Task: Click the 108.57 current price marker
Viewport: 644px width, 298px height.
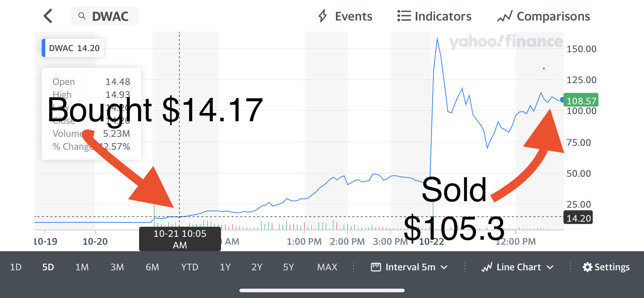Action: click(581, 101)
